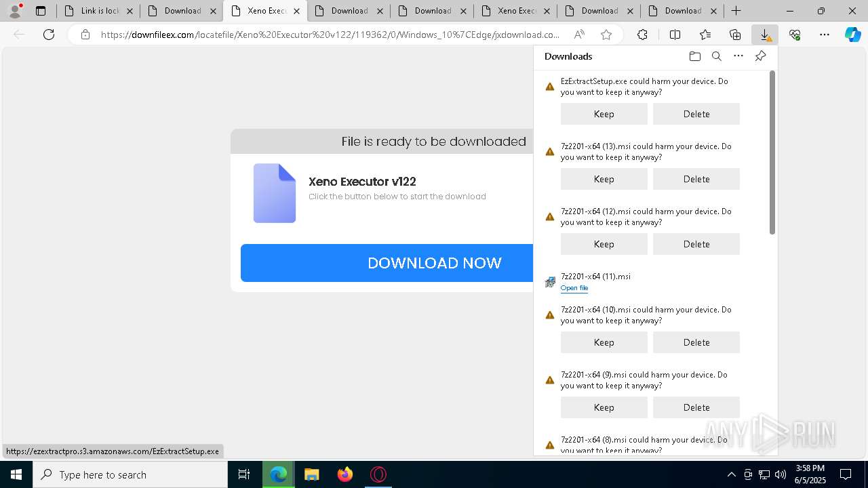Open the volume control in tray
The width and height of the screenshot is (868, 488).
781,474
